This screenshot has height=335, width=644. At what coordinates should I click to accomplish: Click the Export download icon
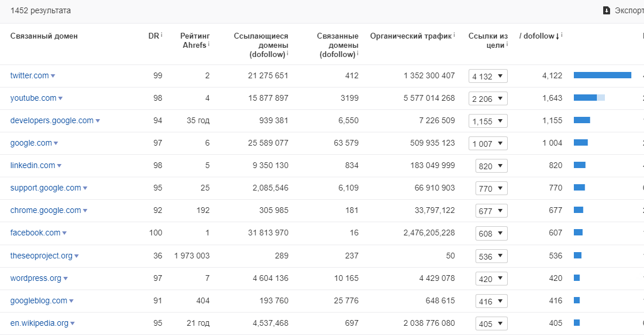(606, 10)
